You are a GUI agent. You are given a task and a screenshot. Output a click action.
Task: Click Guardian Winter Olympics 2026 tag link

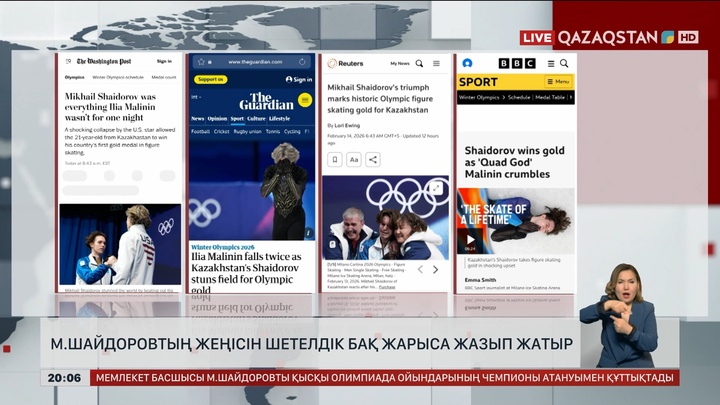tap(223, 247)
